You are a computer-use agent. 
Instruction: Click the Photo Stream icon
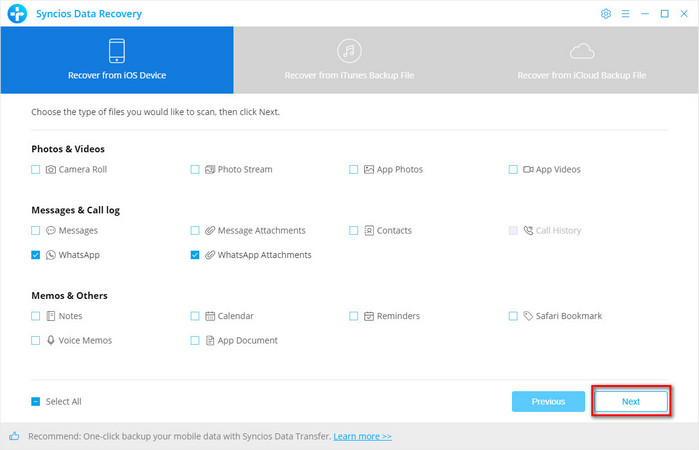(210, 169)
